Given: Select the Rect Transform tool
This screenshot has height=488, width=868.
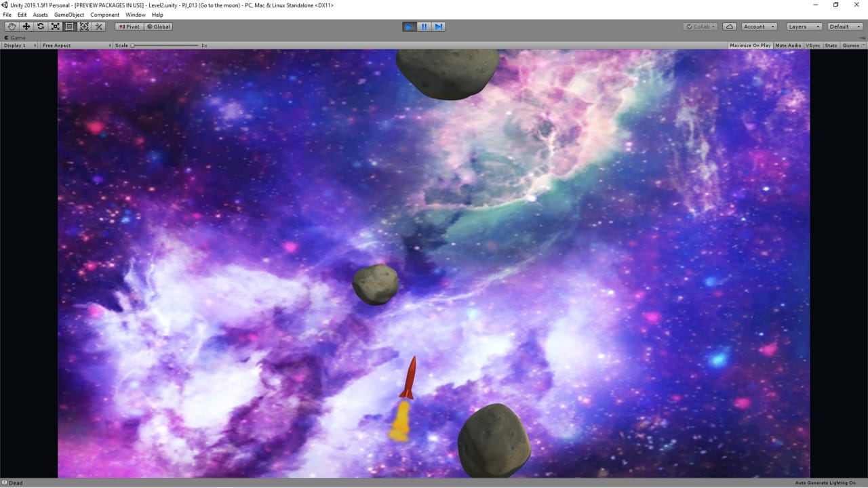Looking at the screenshot, I should (x=69, y=26).
